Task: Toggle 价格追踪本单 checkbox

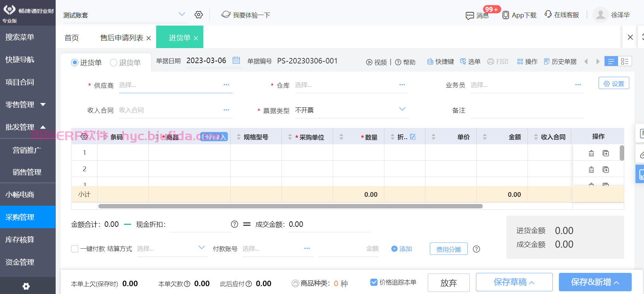Action: pyautogui.click(x=374, y=282)
